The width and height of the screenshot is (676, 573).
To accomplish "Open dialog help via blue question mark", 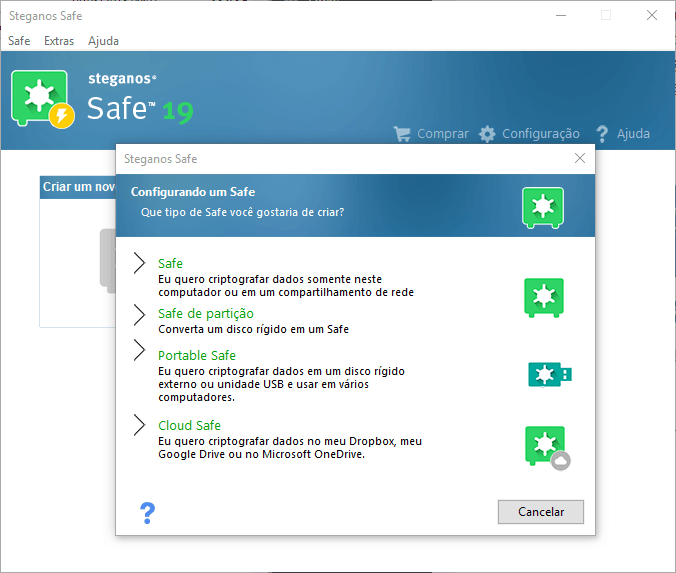I will click(147, 513).
